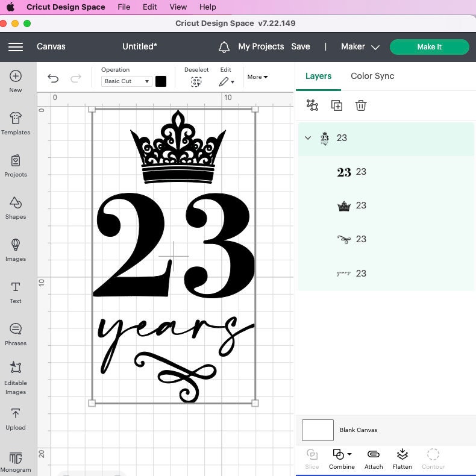Open the Edit pencil dropdown
476x476 pixels.
tap(227, 82)
